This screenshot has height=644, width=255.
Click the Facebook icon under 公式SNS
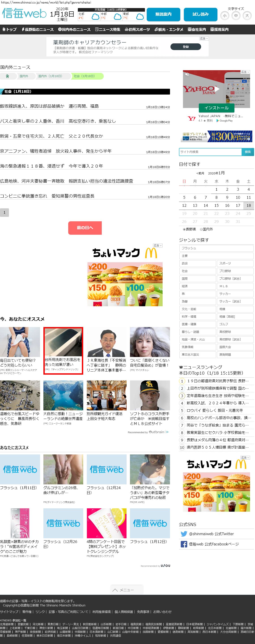click(x=184, y=544)
